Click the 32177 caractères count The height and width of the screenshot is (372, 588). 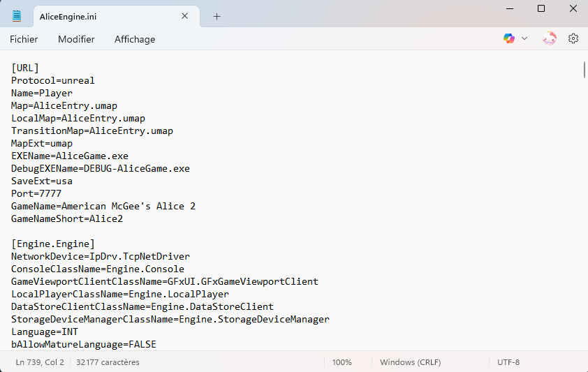(108, 362)
